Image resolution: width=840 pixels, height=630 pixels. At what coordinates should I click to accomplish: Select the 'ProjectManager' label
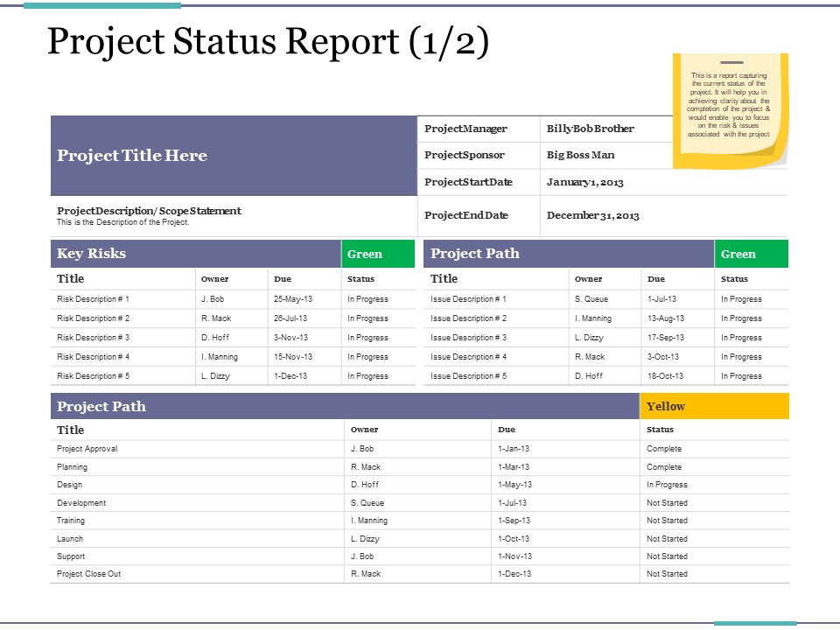coord(465,129)
